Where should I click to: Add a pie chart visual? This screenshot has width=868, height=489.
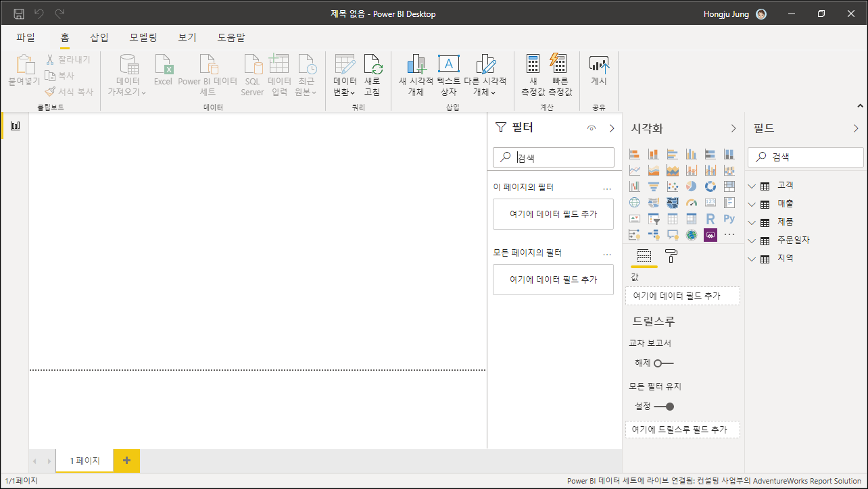pyautogui.click(x=691, y=186)
